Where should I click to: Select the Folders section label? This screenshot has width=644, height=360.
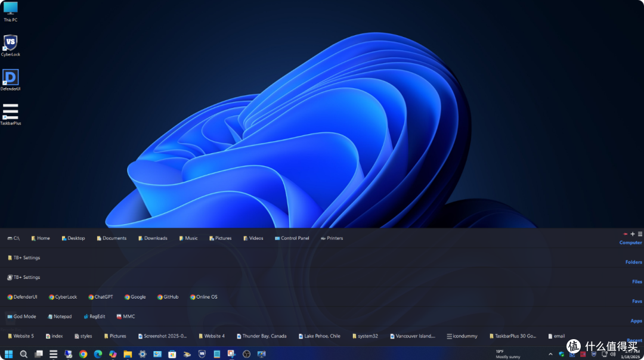[x=634, y=262]
